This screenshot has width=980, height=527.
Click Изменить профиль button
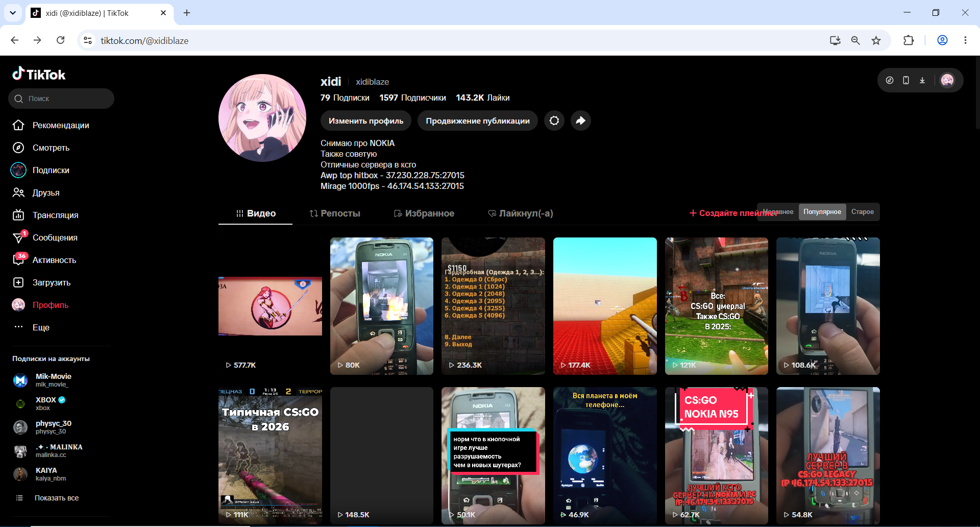coord(366,121)
